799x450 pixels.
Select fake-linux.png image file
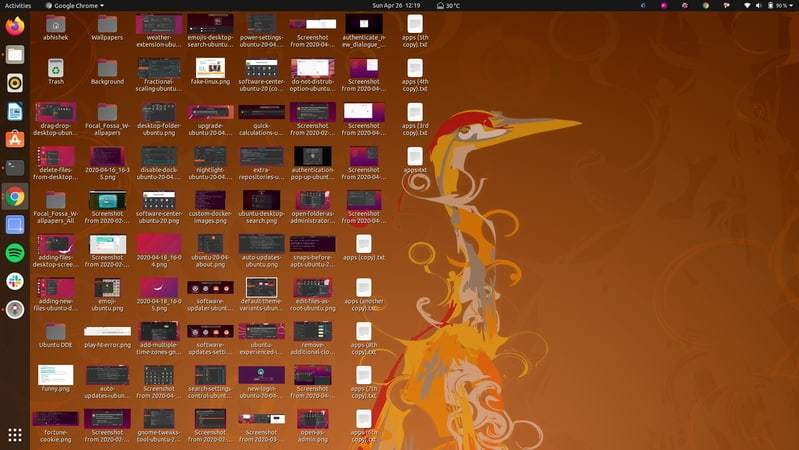coord(210,68)
